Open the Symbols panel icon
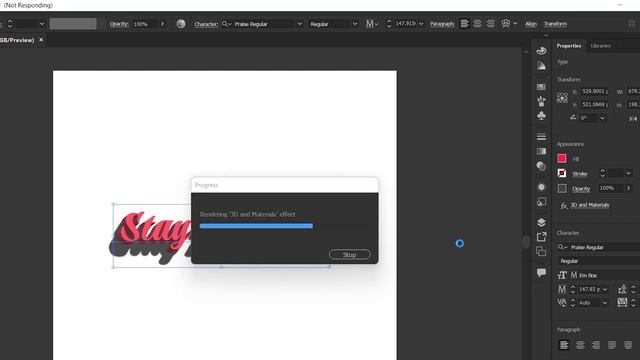 (x=541, y=116)
